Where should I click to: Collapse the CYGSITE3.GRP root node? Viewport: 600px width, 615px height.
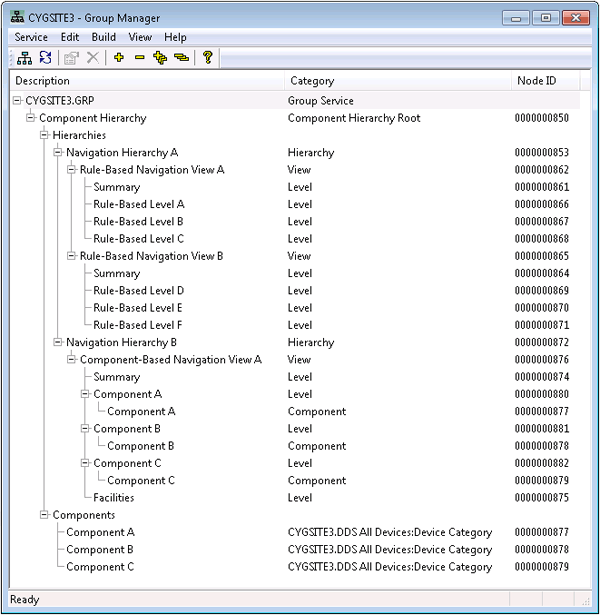pos(17,100)
